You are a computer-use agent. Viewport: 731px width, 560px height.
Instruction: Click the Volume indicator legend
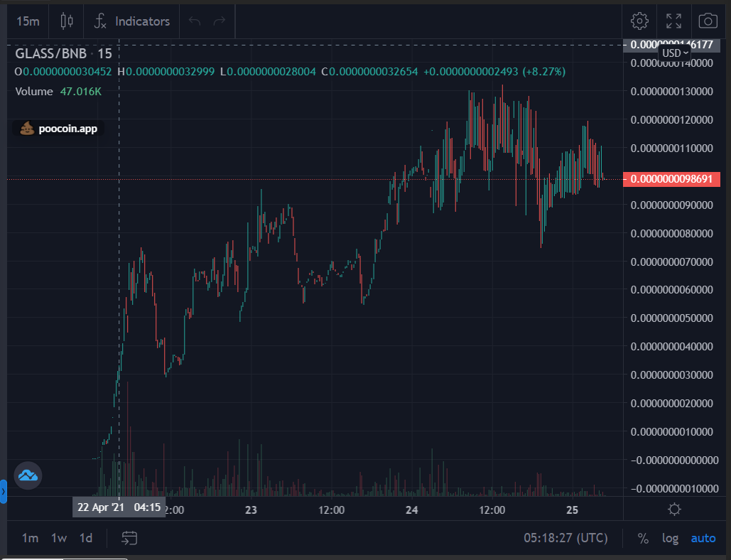coord(34,92)
